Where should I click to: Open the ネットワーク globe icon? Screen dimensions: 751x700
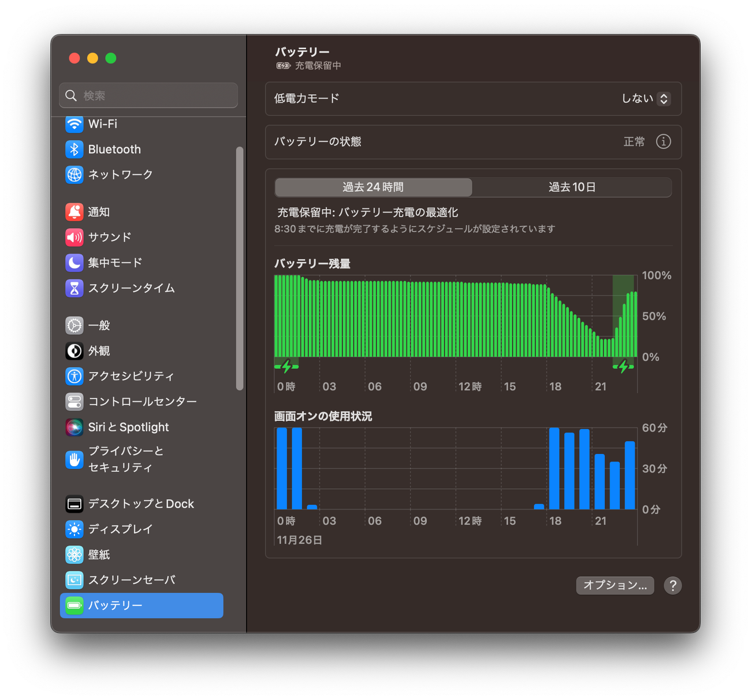pyautogui.click(x=75, y=174)
